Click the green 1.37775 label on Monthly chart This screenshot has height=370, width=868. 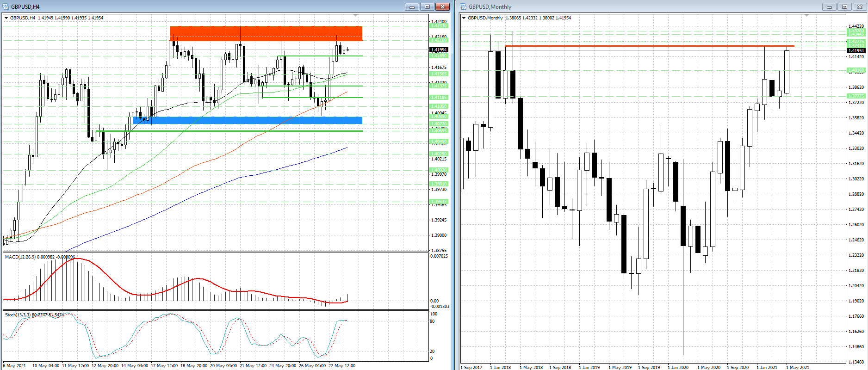click(856, 96)
